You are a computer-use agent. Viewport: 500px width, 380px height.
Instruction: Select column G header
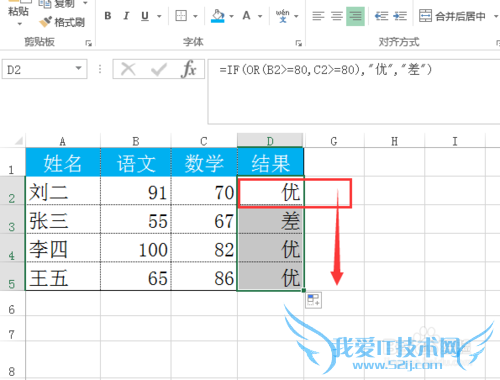tap(334, 141)
